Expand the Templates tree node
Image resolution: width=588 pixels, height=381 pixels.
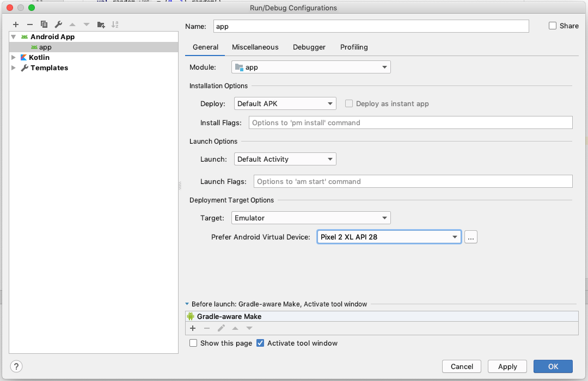click(x=14, y=68)
